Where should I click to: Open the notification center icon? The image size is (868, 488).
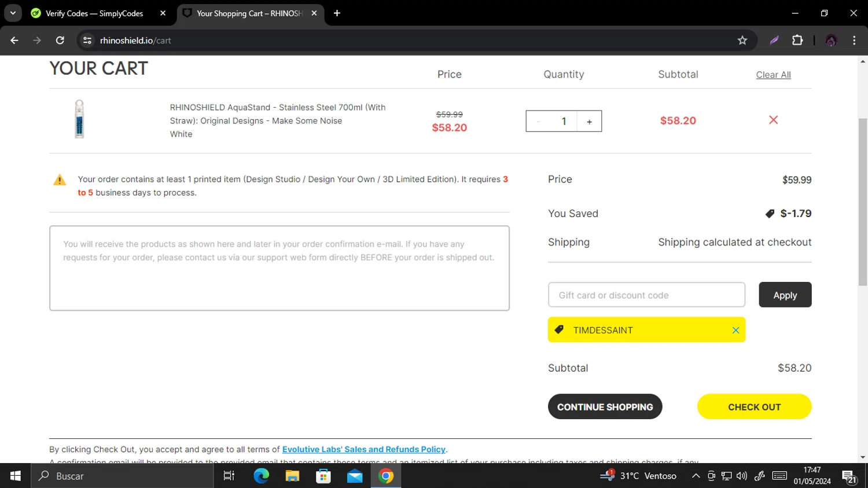coord(849,477)
